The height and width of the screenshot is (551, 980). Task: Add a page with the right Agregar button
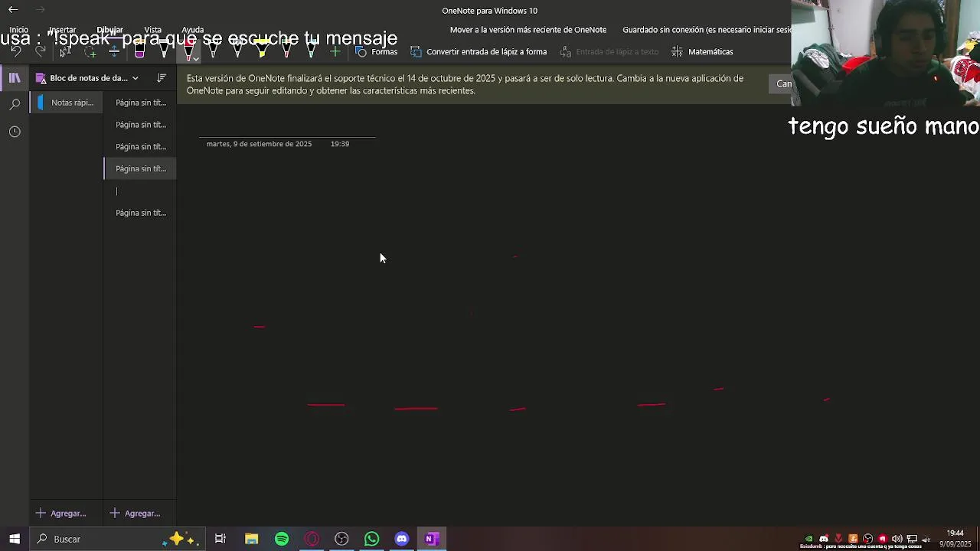coord(135,514)
